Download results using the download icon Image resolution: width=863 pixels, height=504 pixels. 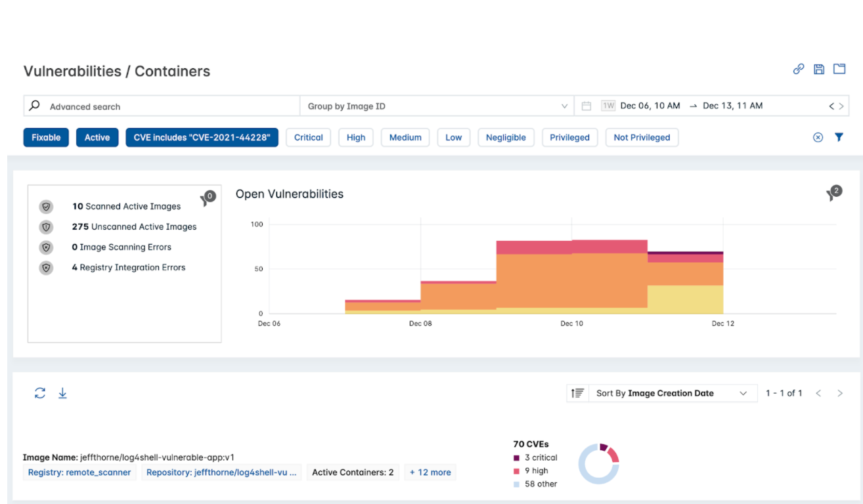[62, 393]
